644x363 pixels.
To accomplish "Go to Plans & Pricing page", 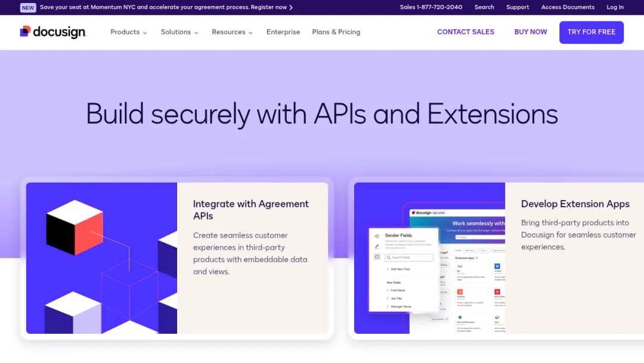I will click(336, 32).
